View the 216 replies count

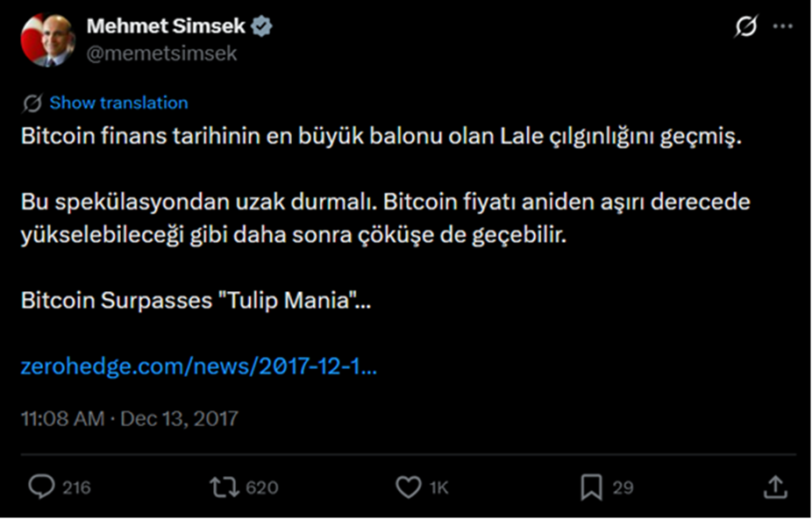(76, 487)
